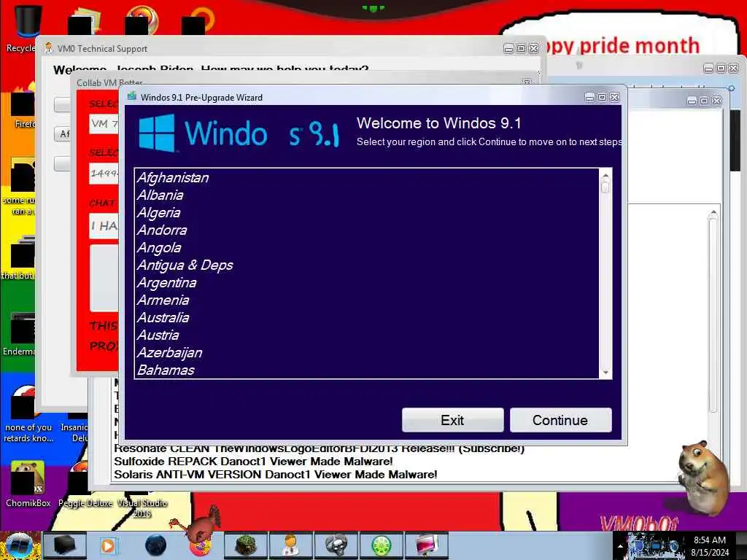Launch Windows Media Player from taskbar

click(109, 545)
